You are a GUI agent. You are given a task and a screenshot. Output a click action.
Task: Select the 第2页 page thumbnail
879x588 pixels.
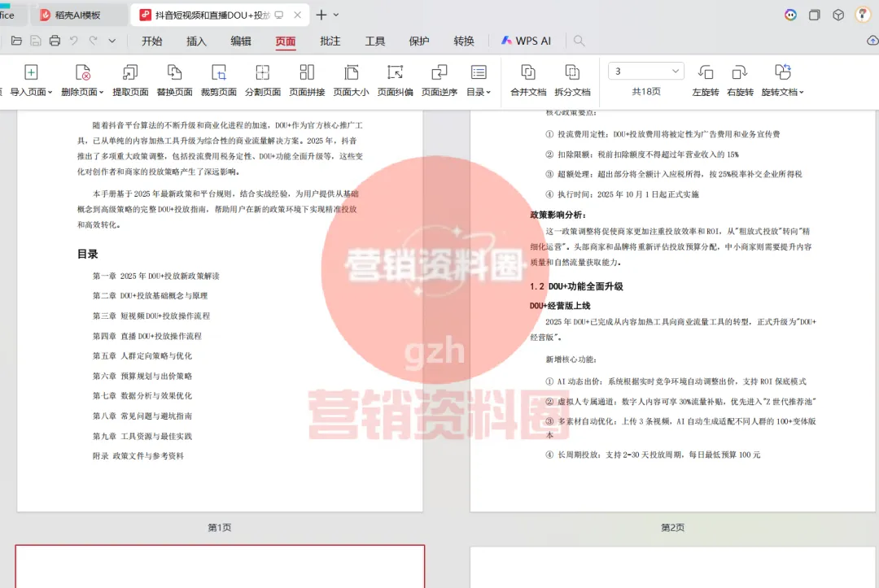(x=673, y=311)
